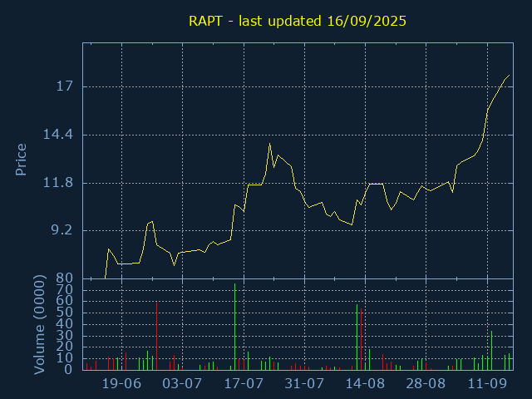Click the date label 11-09
The width and height of the screenshot is (532, 399).
[x=487, y=384]
